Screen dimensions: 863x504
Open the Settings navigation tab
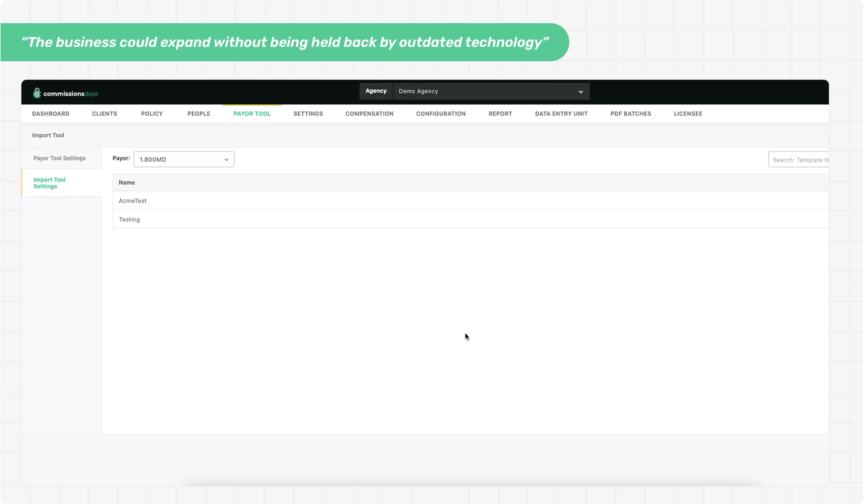click(308, 114)
